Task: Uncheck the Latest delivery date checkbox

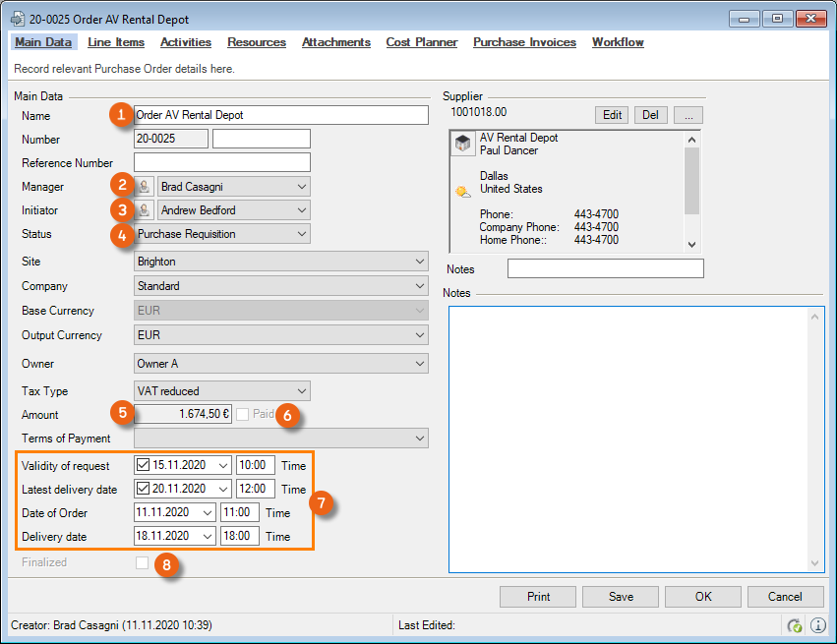Action: 144,489
